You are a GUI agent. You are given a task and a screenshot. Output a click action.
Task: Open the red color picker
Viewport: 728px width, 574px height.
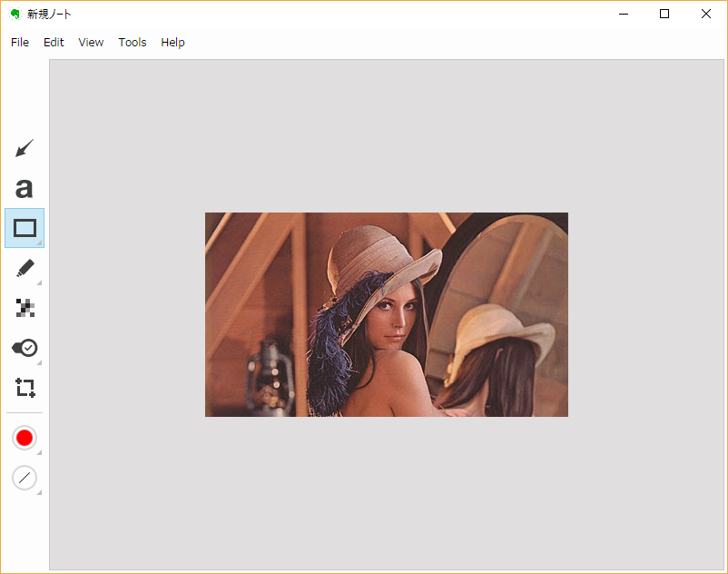tap(25, 438)
